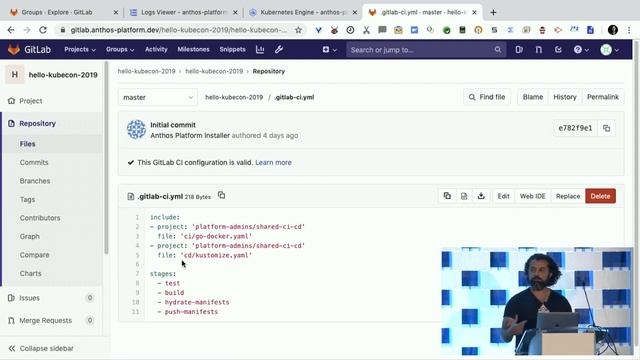Open the Learn more link
The image size is (640, 360).
(273, 162)
